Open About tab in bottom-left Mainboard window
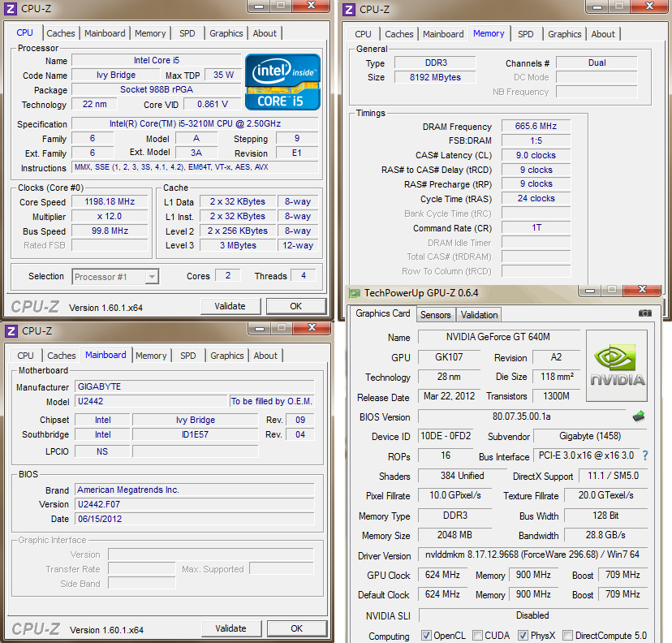The image size is (672, 643). tap(265, 356)
